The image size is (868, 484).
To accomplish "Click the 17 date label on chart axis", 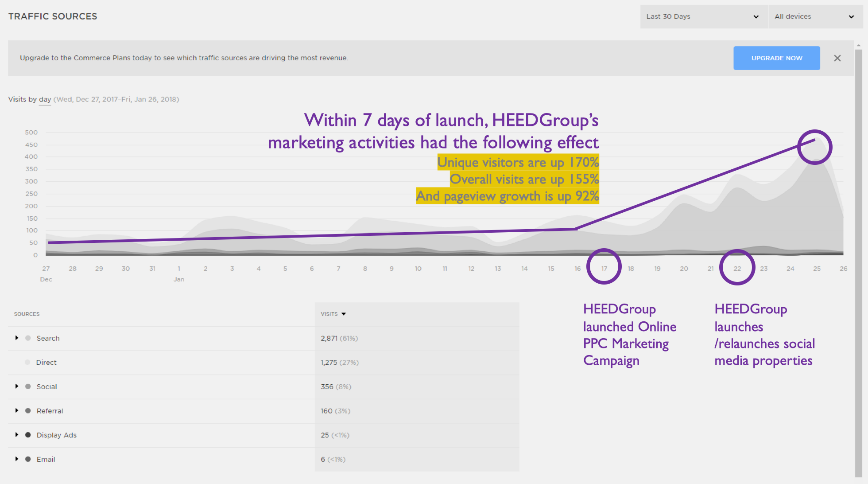I will [604, 269].
